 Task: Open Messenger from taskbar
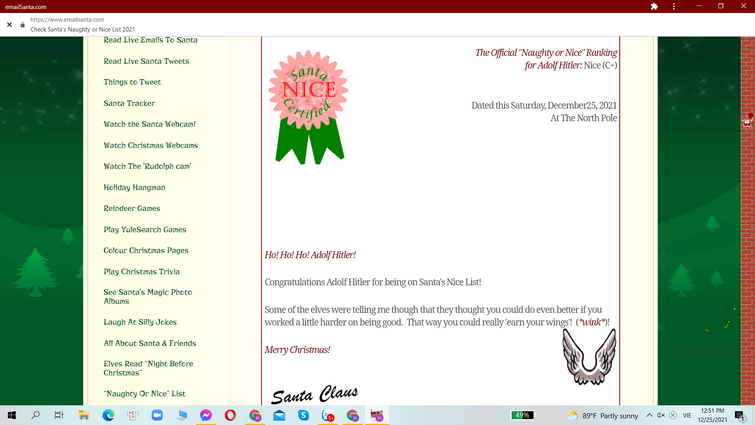[x=206, y=415]
